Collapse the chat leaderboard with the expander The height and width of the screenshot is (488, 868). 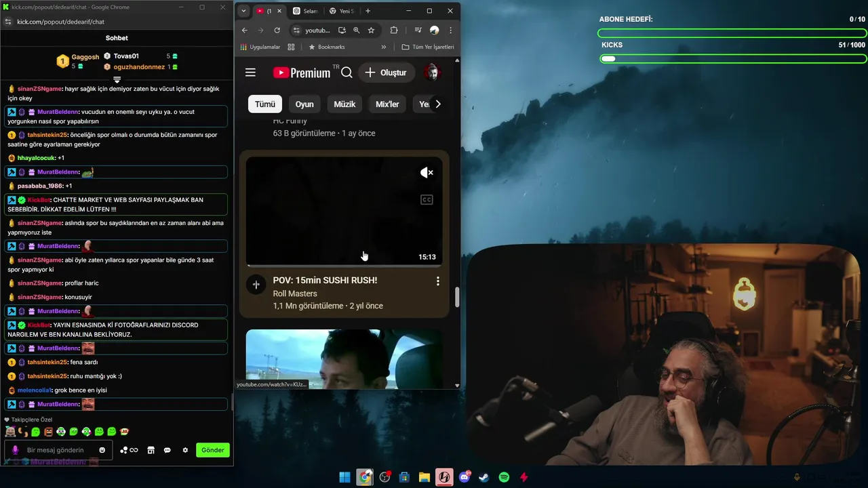117,80
